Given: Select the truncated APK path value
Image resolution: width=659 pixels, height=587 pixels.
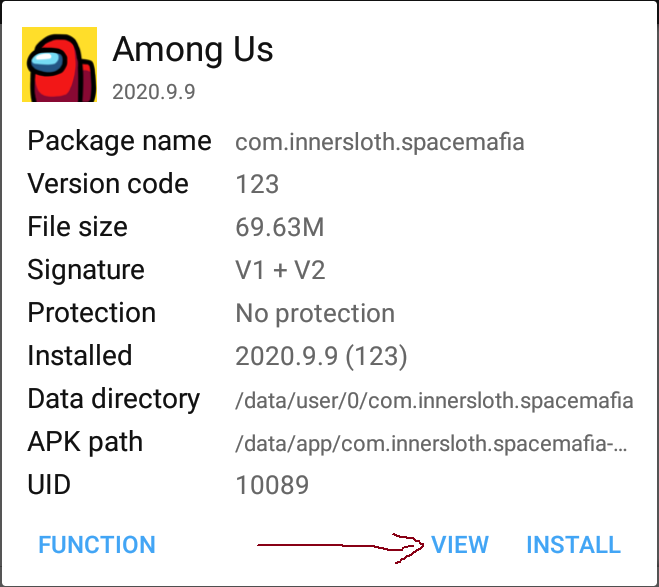Looking at the screenshot, I should click(x=431, y=443).
